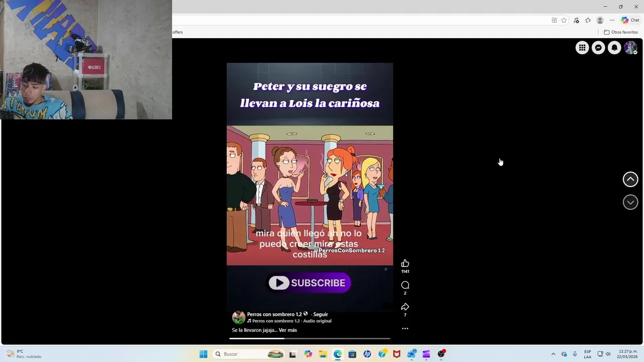Viewport: 644px width, 362px height.
Task: Click the microphone tray icon
Action: pyautogui.click(x=575, y=354)
